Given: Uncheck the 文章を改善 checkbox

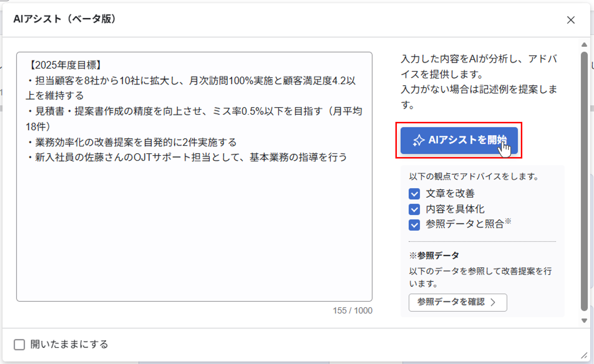Looking at the screenshot, I should (414, 194).
